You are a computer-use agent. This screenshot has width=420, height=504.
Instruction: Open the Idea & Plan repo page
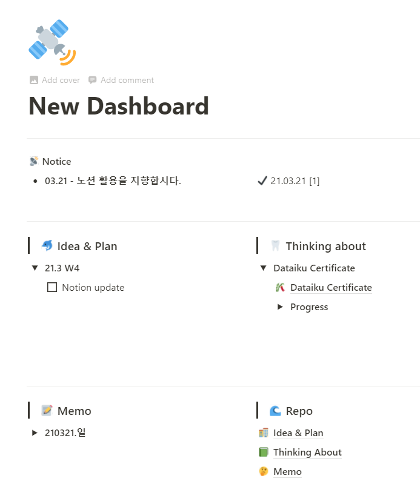click(298, 433)
